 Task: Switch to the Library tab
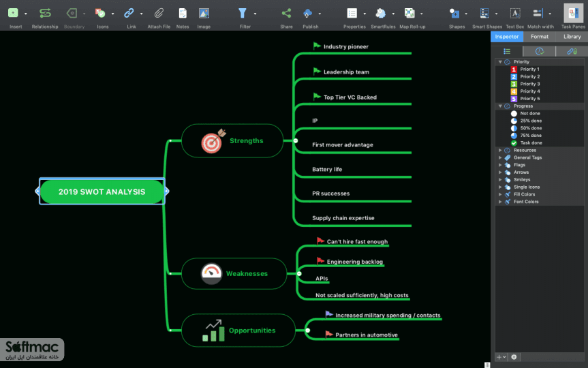572,37
